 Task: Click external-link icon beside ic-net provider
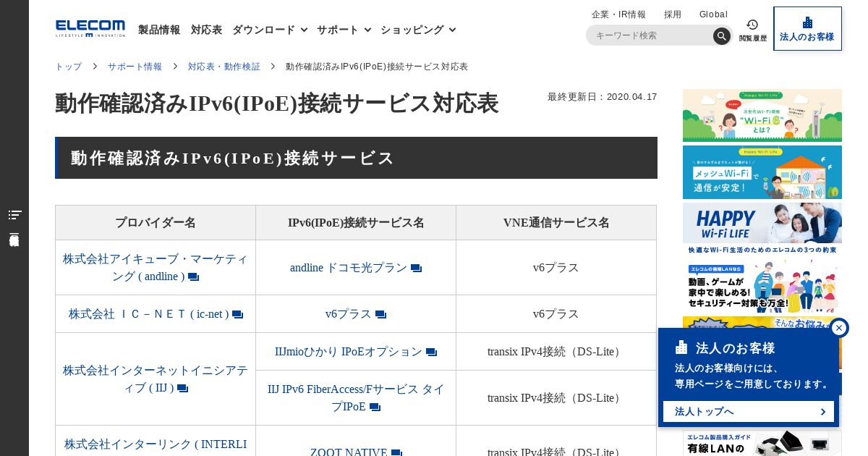click(x=237, y=315)
